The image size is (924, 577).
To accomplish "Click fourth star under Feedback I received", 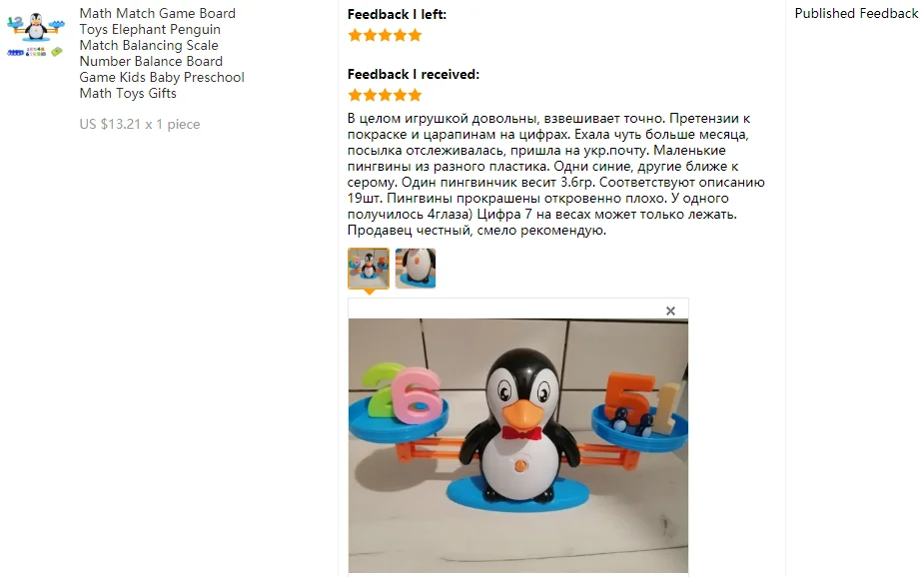I will 401,95.
